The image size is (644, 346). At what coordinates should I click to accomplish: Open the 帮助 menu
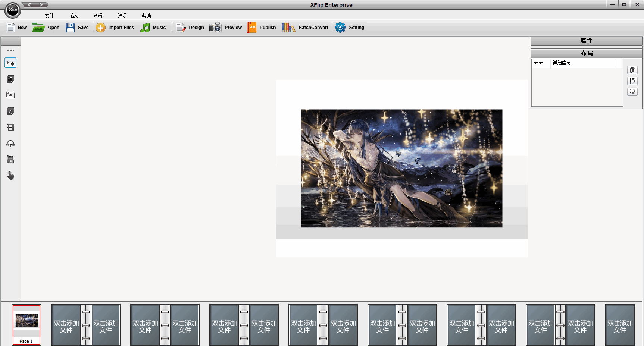146,16
